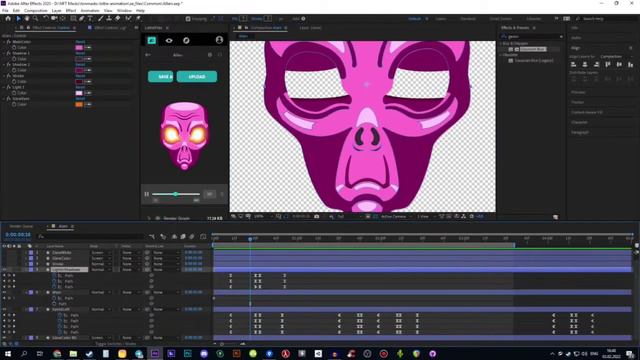640x360 pixels.
Task: Toggle the Shadow 1 Color stopwatch
Action: [x=14, y=59]
